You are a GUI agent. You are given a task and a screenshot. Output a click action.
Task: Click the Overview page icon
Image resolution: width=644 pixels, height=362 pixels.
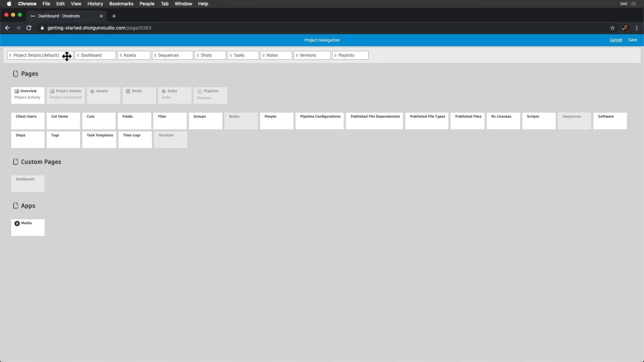point(17,91)
